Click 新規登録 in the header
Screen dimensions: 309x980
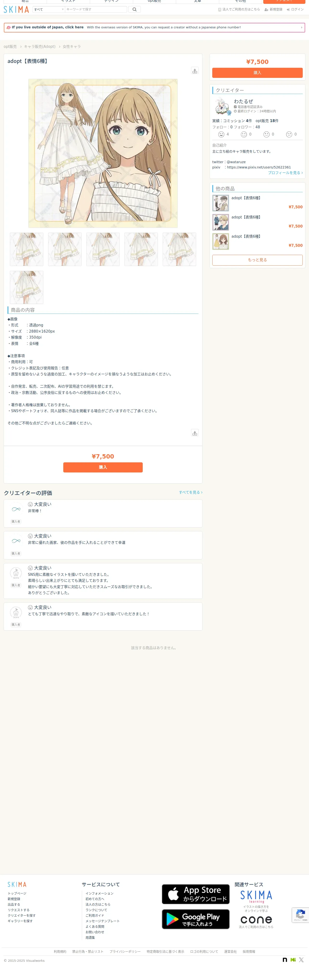coord(274,10)
